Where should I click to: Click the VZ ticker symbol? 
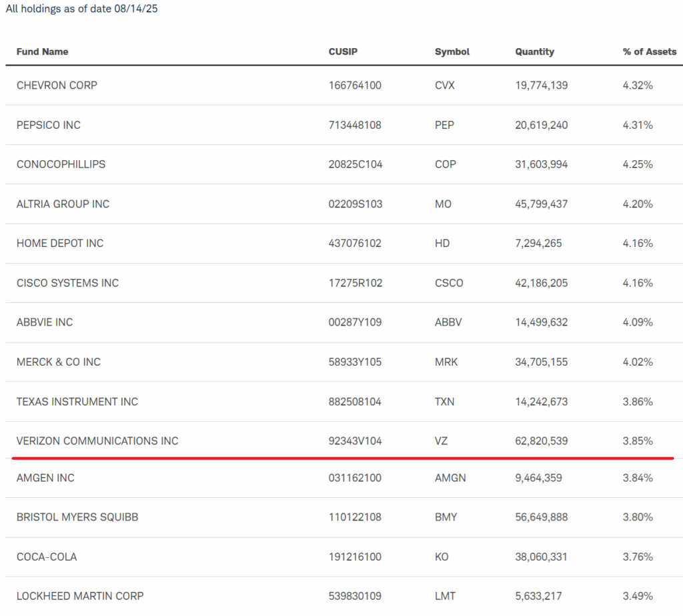(x=441, y=440)
